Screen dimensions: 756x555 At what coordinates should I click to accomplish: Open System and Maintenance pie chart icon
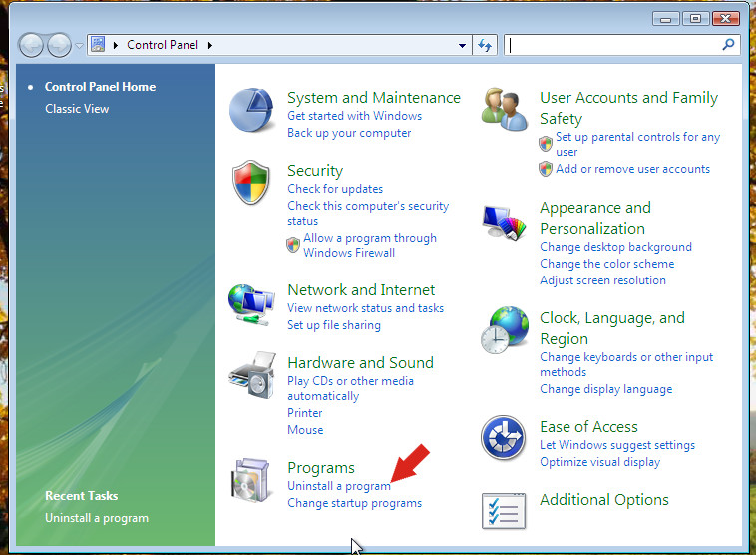251,110
